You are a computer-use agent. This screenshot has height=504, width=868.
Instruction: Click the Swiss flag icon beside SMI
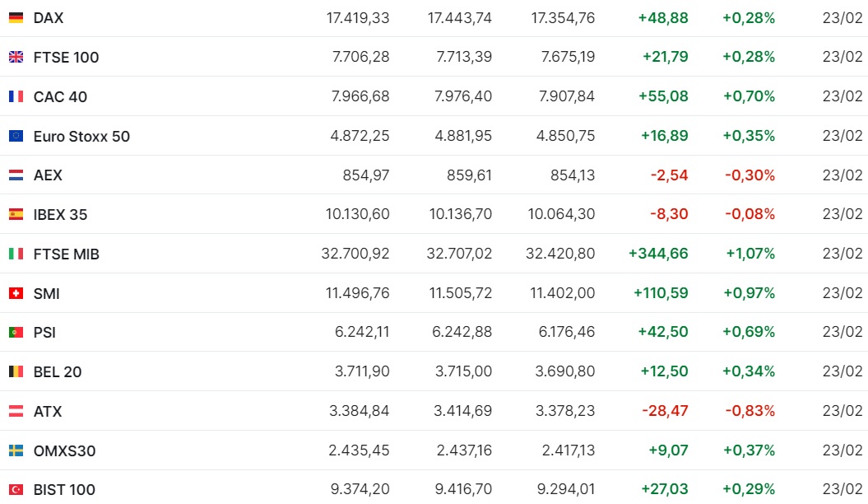click(16, 293)
